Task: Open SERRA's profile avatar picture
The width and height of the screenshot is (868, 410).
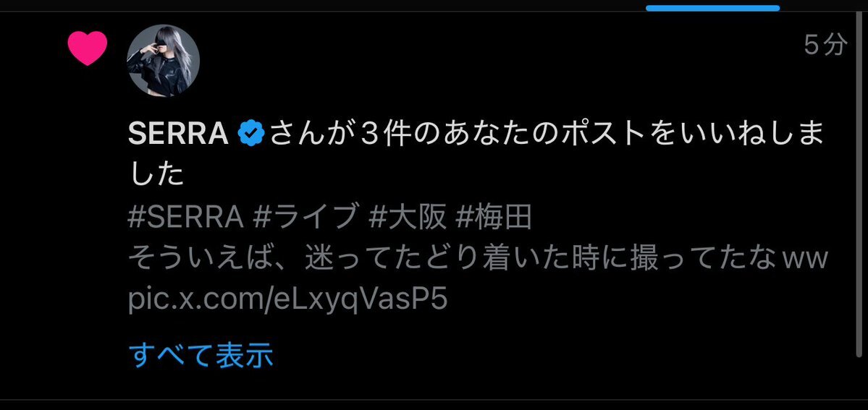Action: tap(164, 60)
